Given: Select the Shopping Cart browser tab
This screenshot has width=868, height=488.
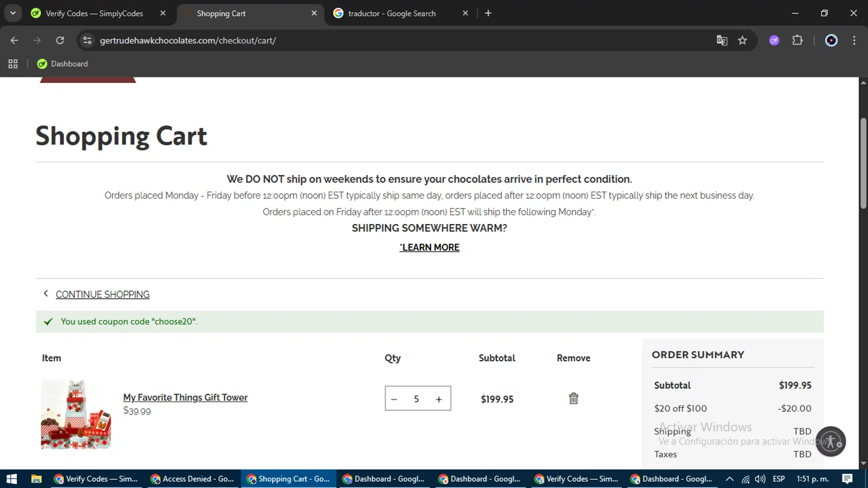Looking at the screenshot, I should (x=249, y=13).
